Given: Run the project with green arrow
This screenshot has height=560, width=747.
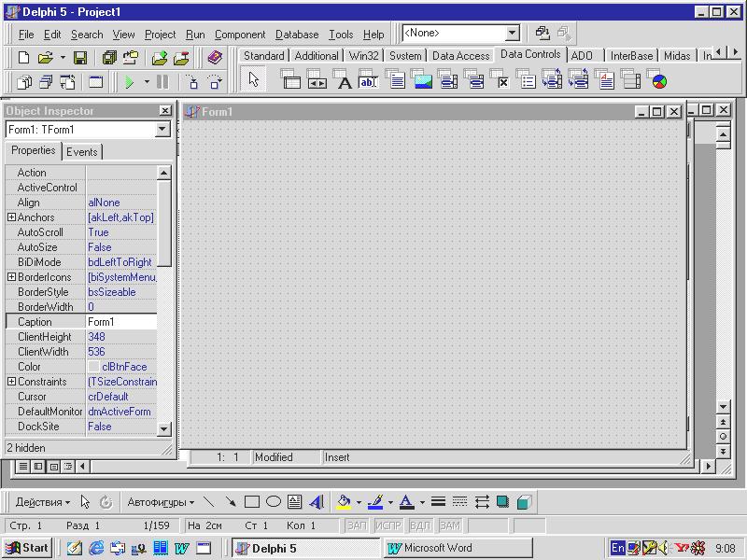Looking at the screenshot, I should [x=129, y=82].
